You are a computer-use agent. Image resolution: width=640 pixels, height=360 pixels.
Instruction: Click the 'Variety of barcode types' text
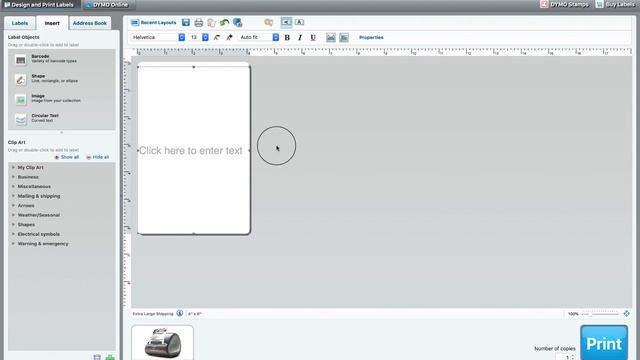coord(54,61)
